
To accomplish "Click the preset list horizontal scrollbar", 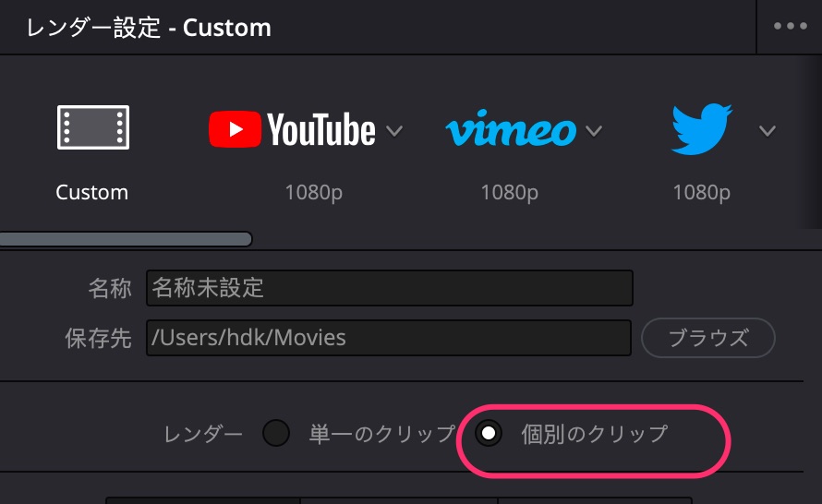I will 126,239.
